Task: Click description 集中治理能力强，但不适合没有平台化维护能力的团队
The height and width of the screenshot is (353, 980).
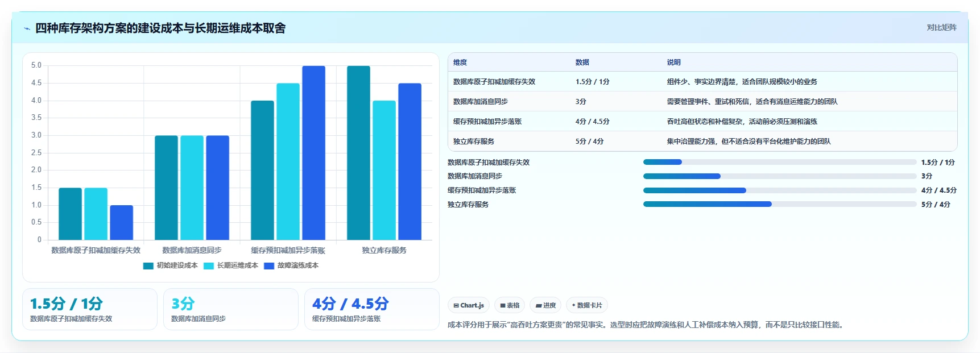Action: pos(749,142)
